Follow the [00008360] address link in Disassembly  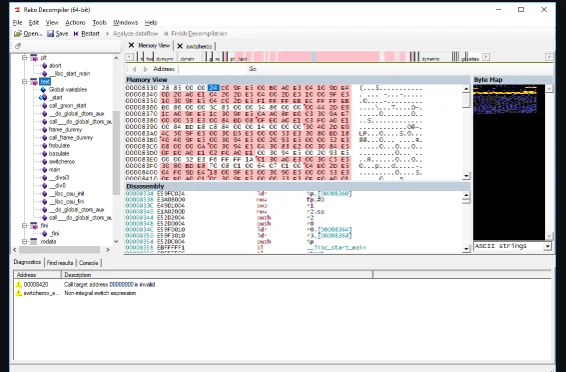[x=334, y=194]
